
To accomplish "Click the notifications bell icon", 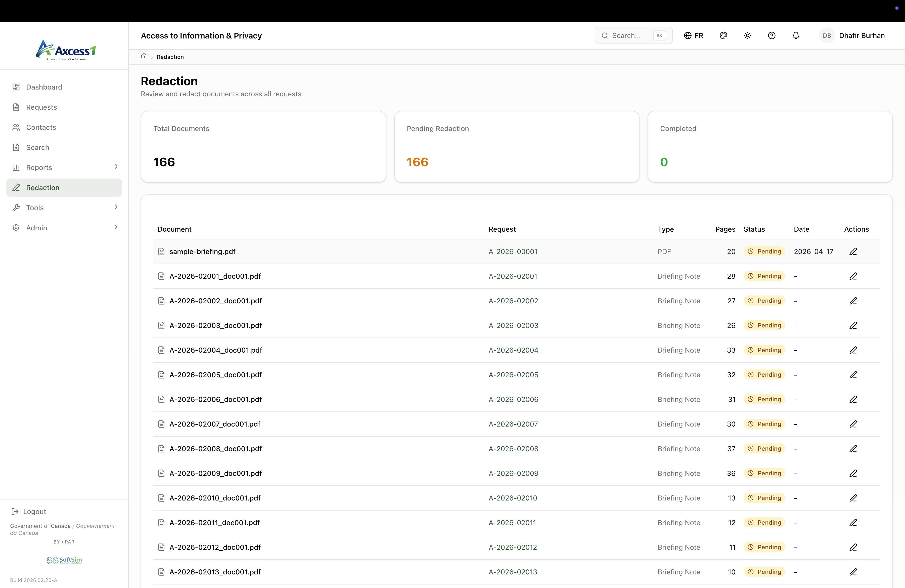I will coord(795,35).
